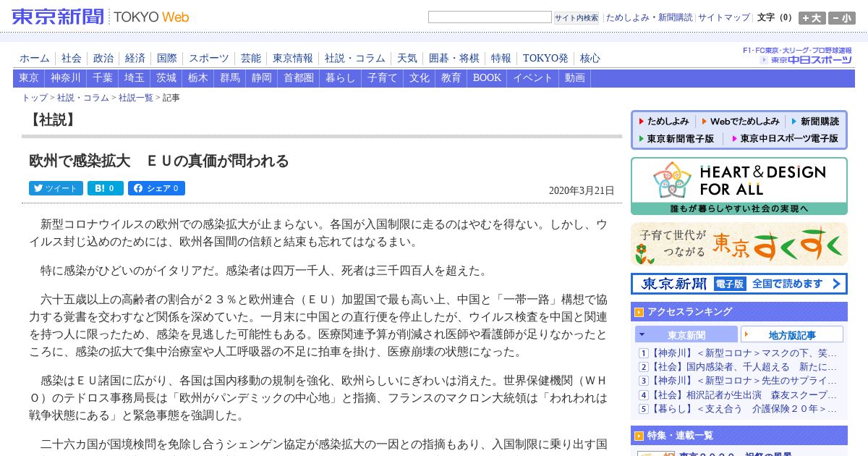Bookmark article with Hatena B! button

[x=106, y=188]
